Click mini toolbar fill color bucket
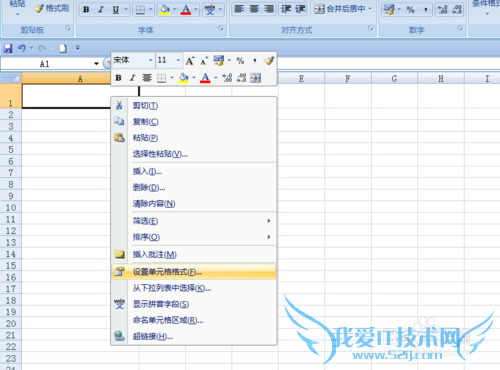 click(x=183, y=78)
